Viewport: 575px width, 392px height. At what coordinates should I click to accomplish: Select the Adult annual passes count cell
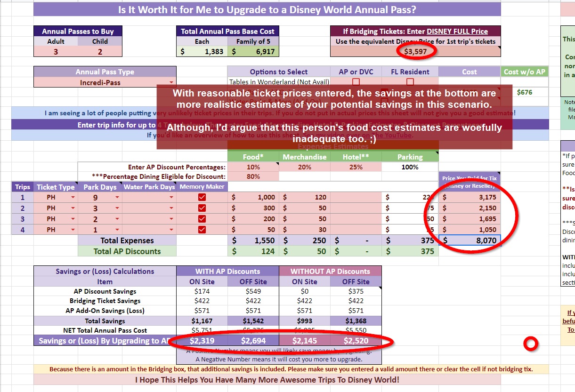pyautogui.click(x=56, y=52)
